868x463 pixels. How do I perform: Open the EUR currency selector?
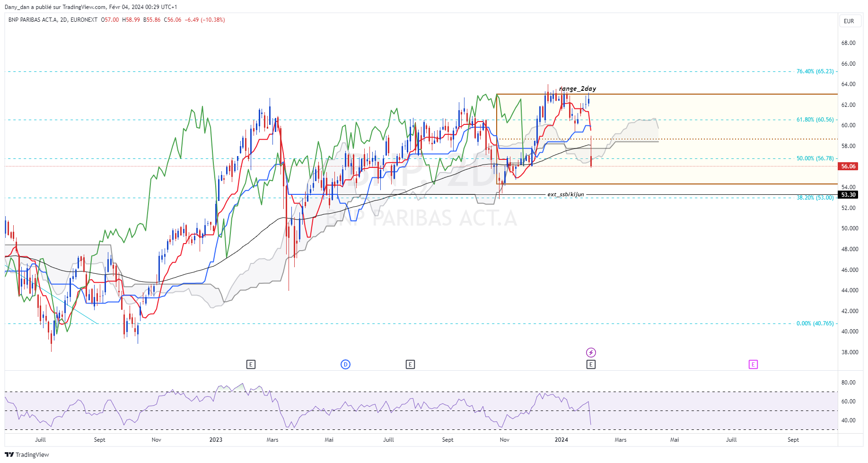click(x=849, y=21)
